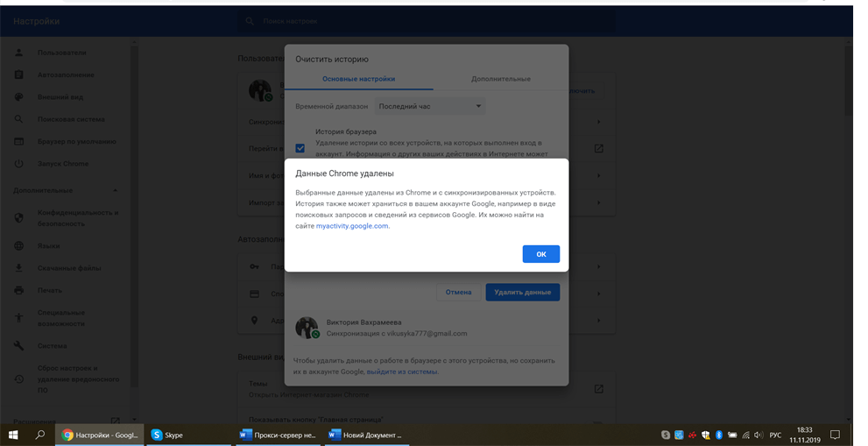Click the globe icon for Языки

(18, 245)
